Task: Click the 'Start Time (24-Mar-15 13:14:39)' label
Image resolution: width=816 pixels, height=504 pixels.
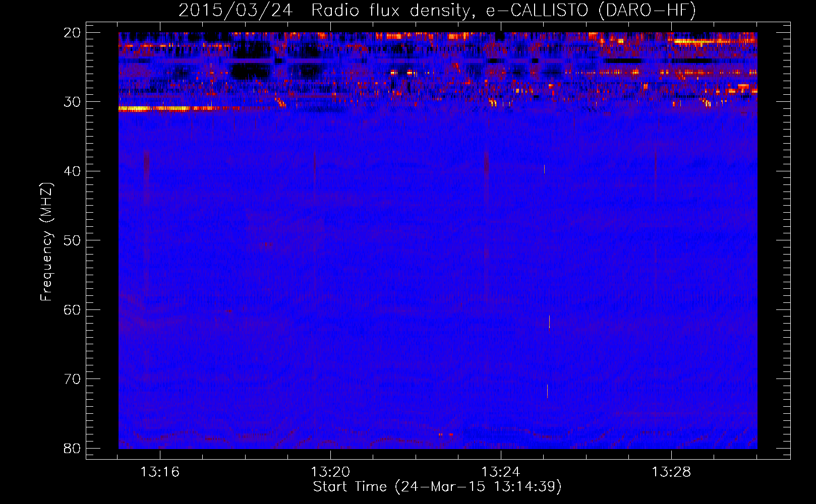Action: tap(437, 486)
